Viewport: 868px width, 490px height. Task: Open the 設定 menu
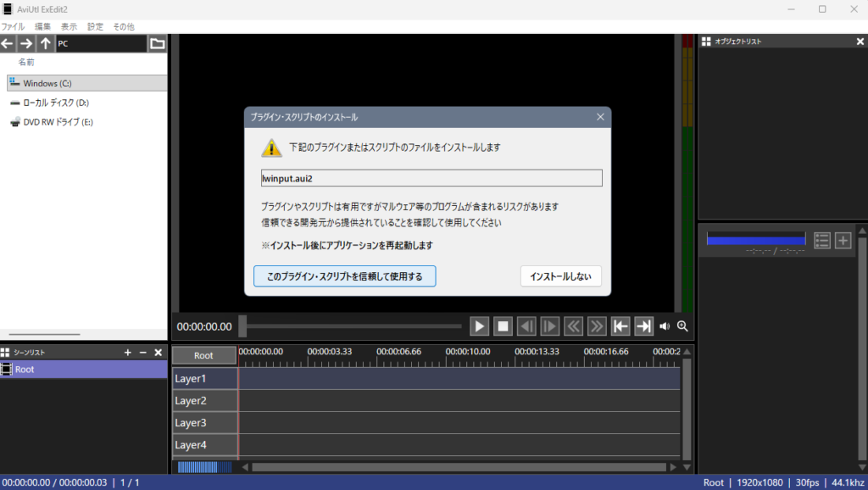point(95,26)
